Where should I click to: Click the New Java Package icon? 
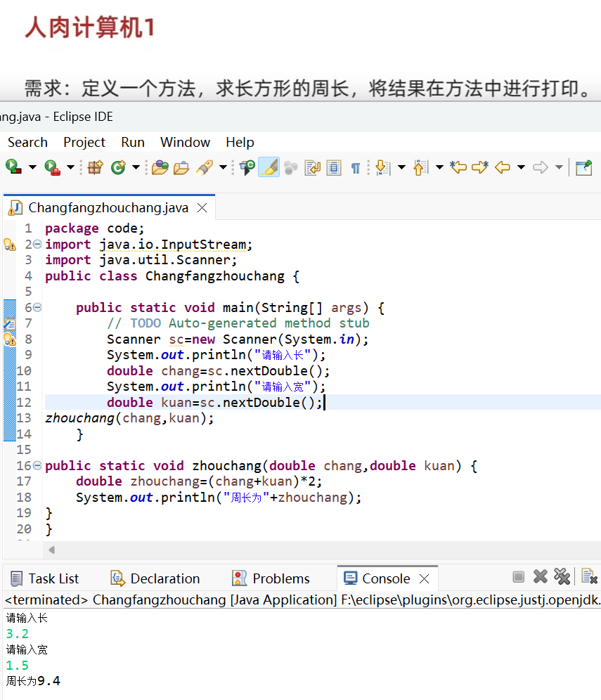point(95,167)
